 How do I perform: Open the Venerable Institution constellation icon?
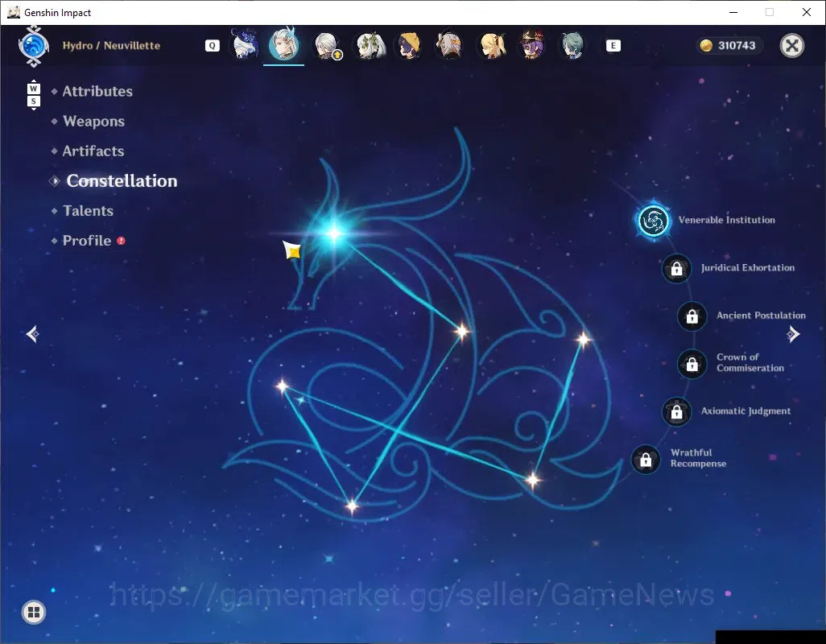pos(653,221)
